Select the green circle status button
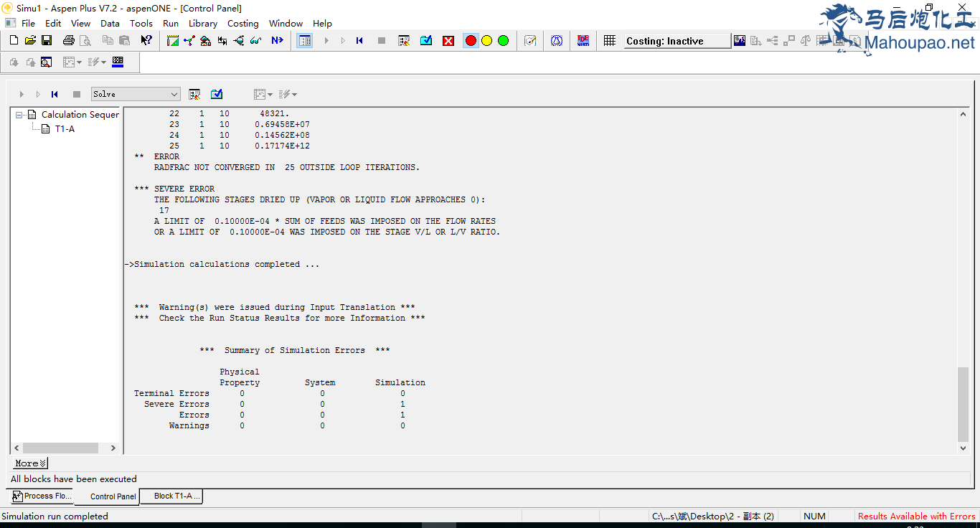 [504, 41]
